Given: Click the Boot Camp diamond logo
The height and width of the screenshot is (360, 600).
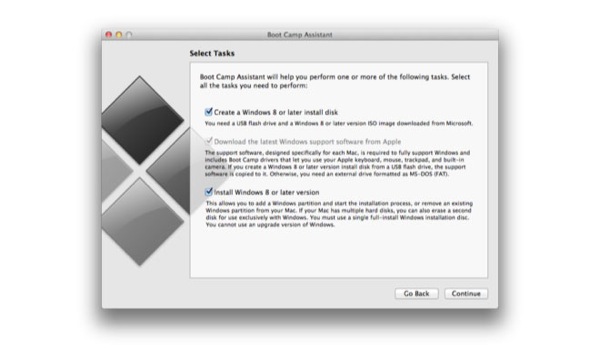Looking at the screenshot, I should (147, 170).
